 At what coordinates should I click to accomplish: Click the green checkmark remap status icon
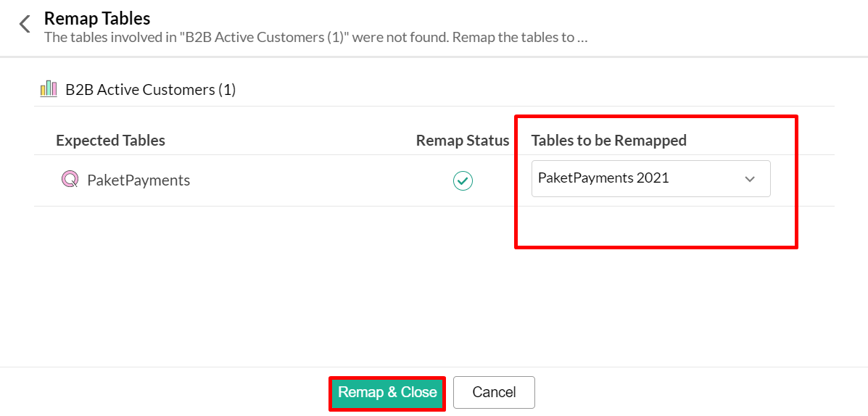click(463, 180)
